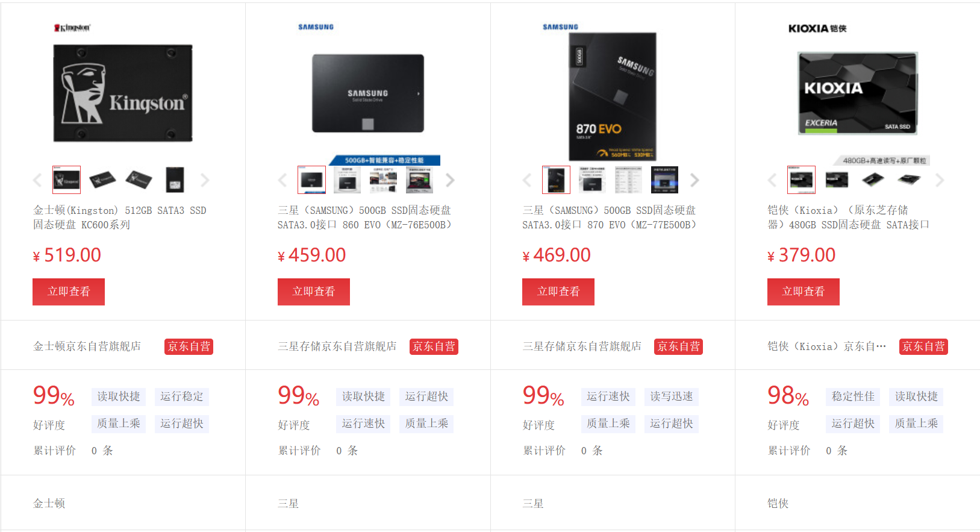Choose fourth Samsung 860 EVO laptop thumbnail

point(419,180)
